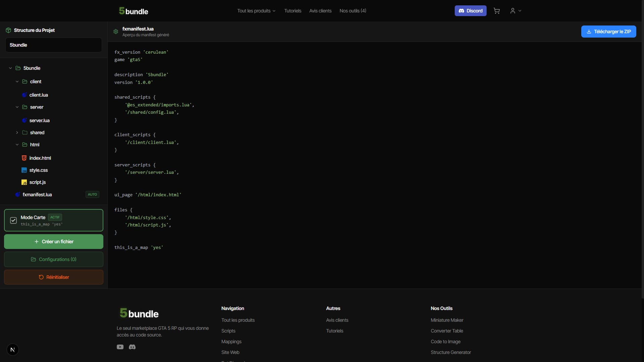The image size is (644, 362).
Task: Click the round N badge at bottom left
Action: point(13,350)
